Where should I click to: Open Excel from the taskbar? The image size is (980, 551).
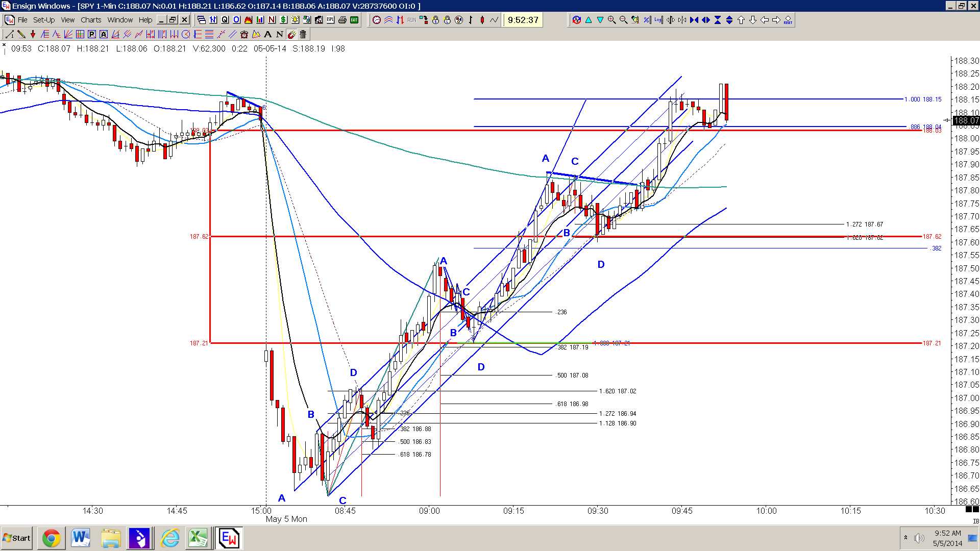point(198,538)
